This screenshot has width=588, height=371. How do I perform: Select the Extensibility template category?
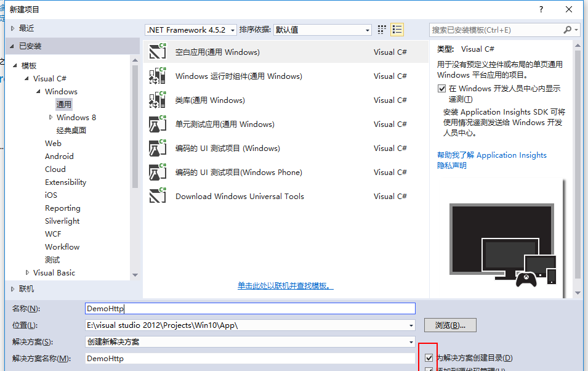(x=66, y=182)
